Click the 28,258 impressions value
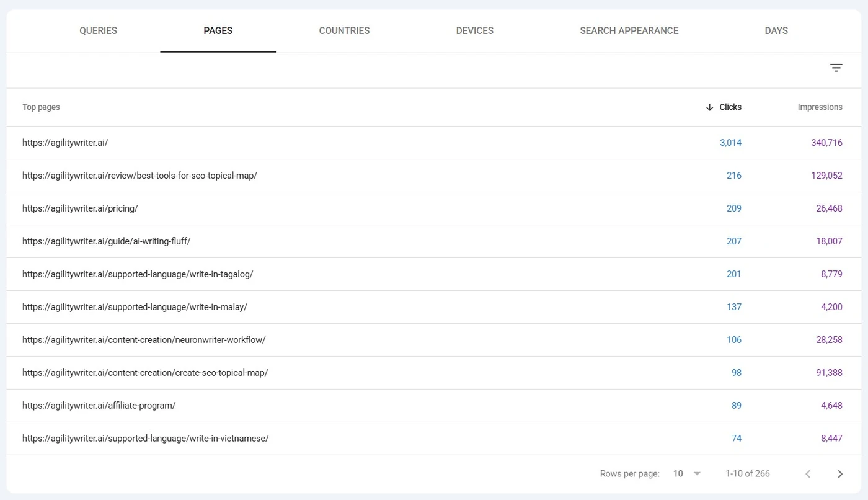Image resolution: width=868 pixels, height=500 pixels. (829, 340)
